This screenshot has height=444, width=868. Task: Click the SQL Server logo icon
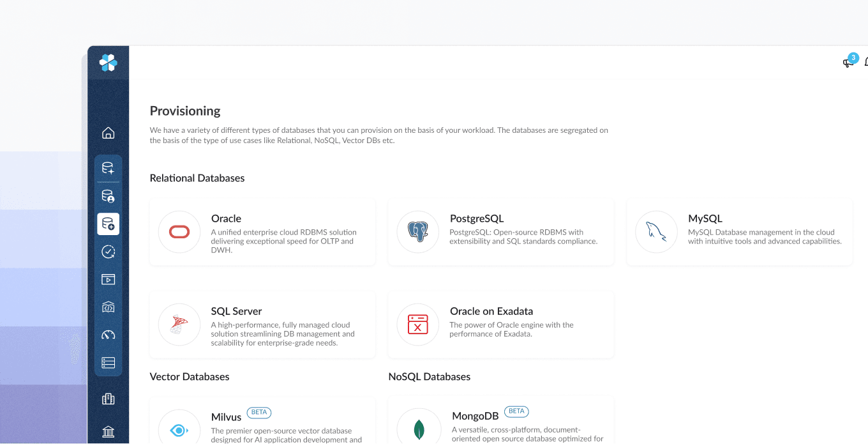click(x=179, y=325)
